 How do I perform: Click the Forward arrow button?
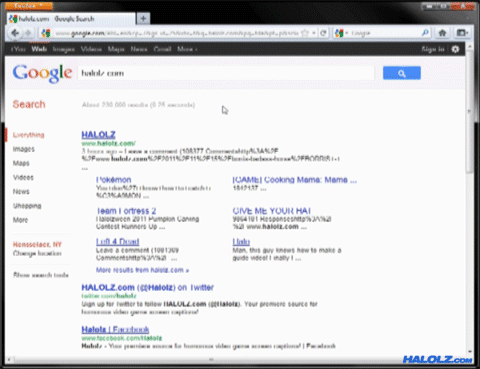[x=28, y=33]
